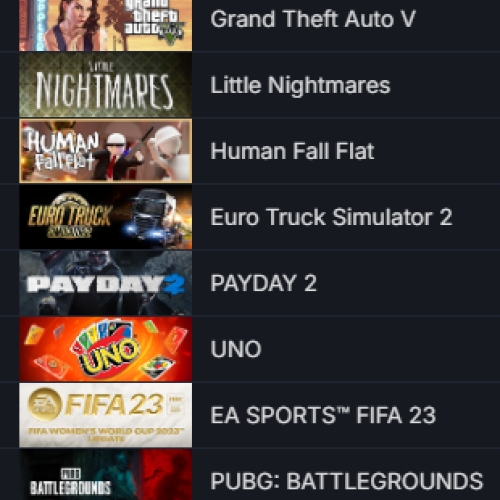Viewport: 500px width, 500px height.
Task: Click the round EA Sports logo badge
Action: 45,405
